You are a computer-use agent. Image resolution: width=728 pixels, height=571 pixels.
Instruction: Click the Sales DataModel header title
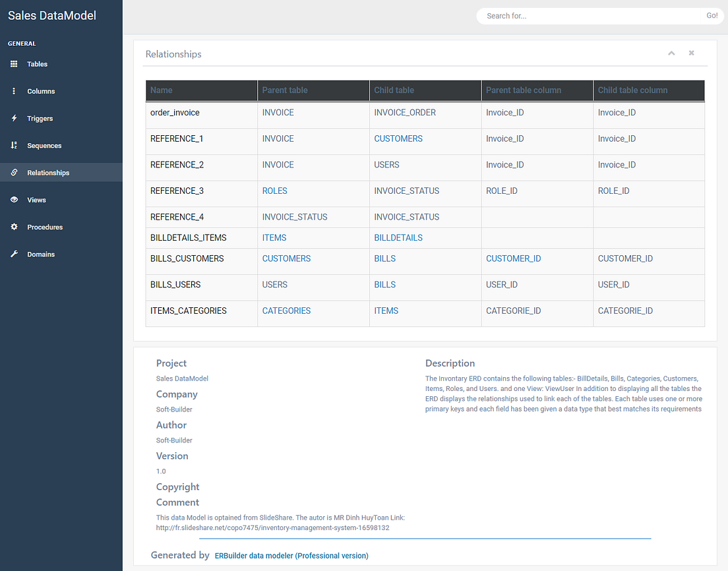[52, 15]
